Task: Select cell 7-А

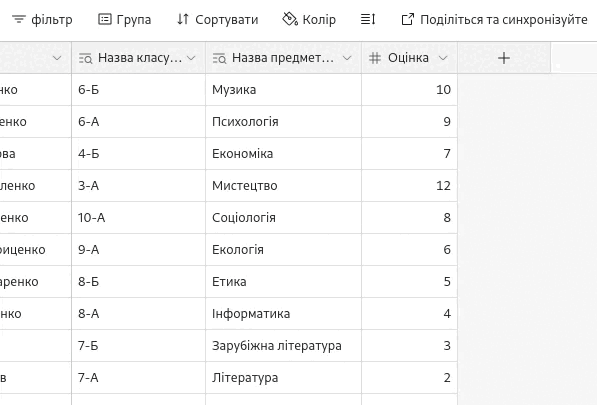Action: 139,378
